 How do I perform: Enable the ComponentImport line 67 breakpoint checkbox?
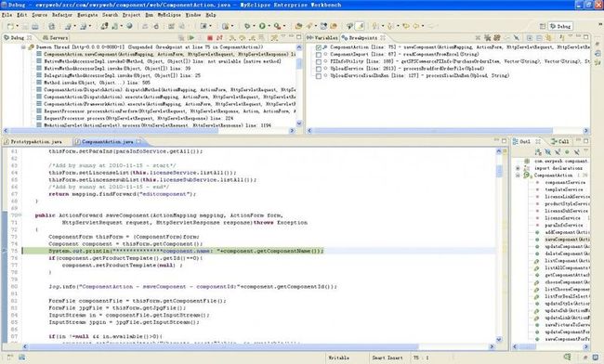point(319,55)
